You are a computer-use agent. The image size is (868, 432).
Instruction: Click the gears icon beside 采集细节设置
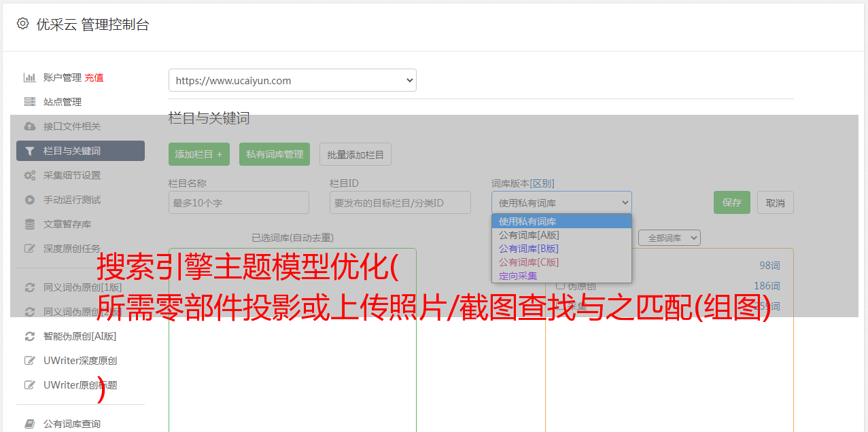click(30, 175)
